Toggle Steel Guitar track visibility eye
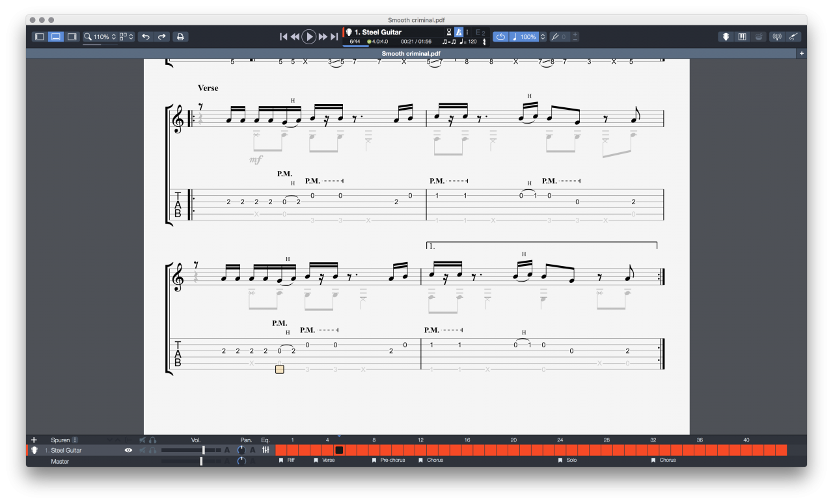The height and width of the screenshot is (504, 833). pos(129,450)
